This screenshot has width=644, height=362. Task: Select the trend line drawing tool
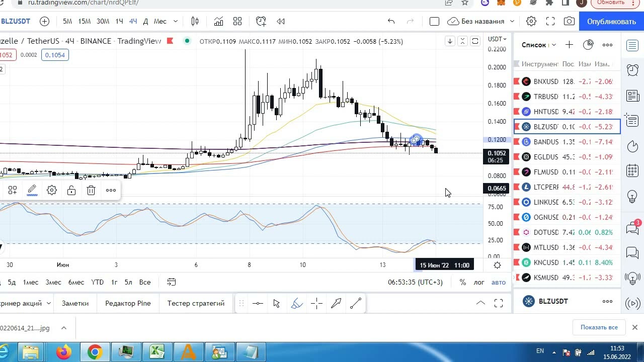coord(356,303)
